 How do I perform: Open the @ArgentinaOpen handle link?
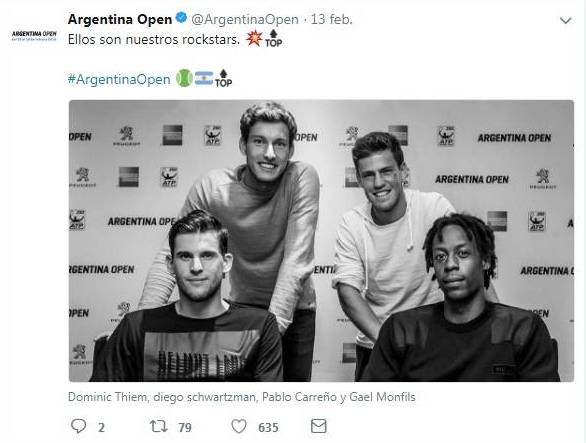245,19
